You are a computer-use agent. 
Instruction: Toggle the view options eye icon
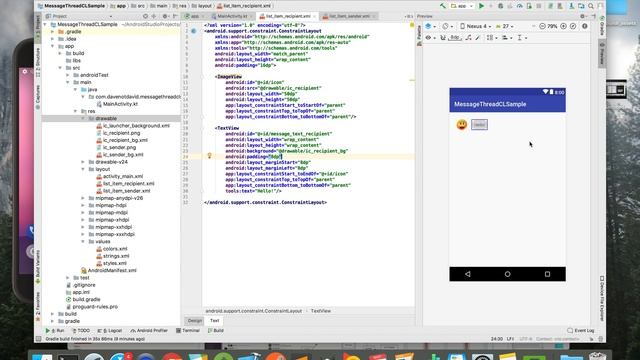pos(429,38)
